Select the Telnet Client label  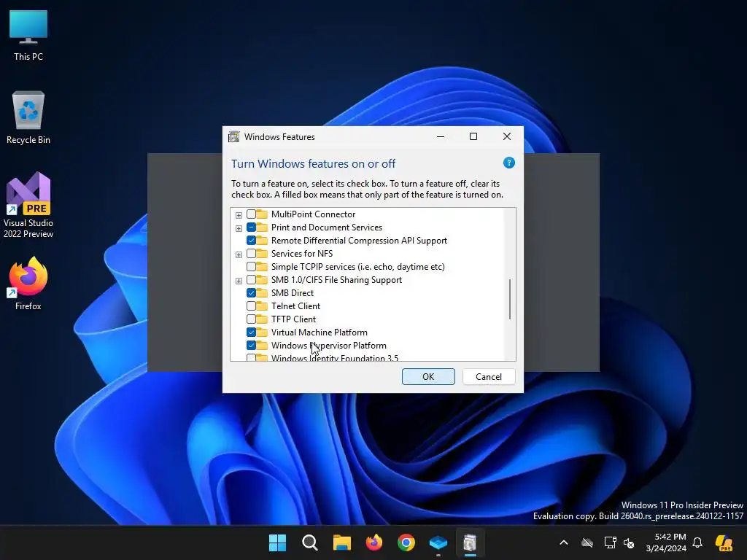[x=295, y=306]
